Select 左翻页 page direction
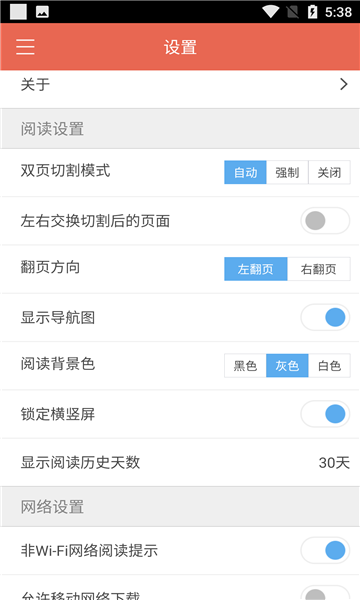360x600 pixels. 256,269
